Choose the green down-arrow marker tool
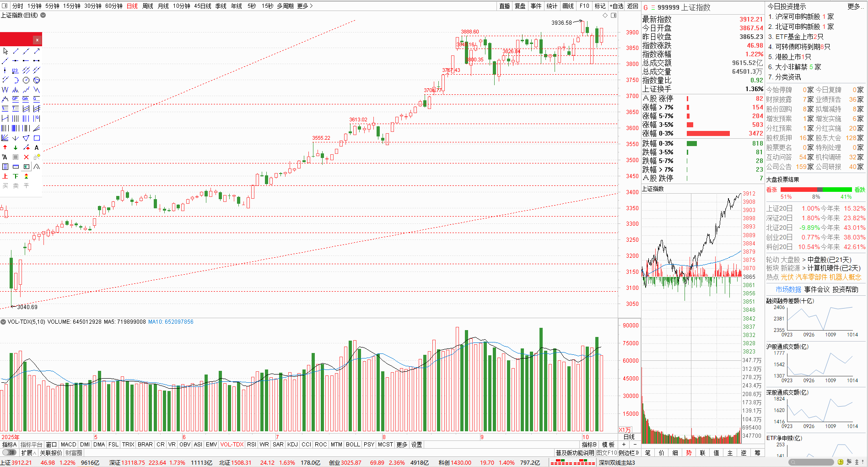Viewport: 868px width, 467px height. coord(16,147)
